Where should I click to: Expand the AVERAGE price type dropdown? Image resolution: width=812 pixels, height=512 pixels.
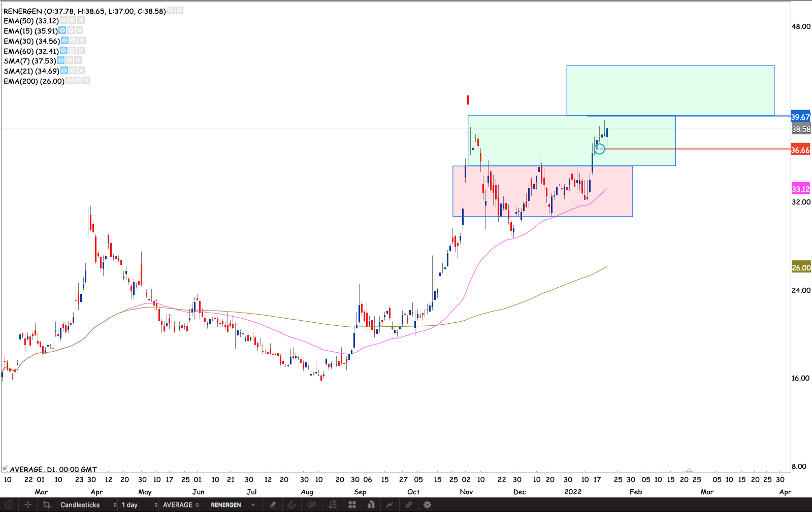pyautogui.click(x=180, y=505)
